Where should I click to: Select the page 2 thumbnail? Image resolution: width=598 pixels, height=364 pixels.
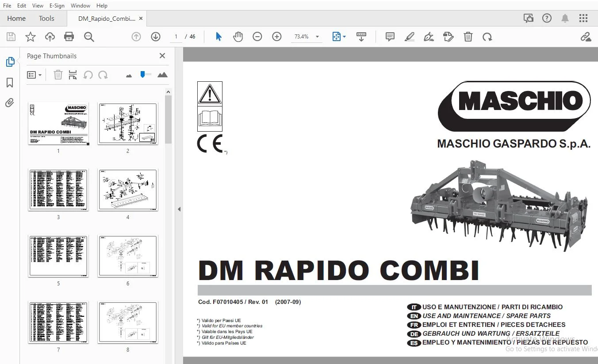(128, 123)
